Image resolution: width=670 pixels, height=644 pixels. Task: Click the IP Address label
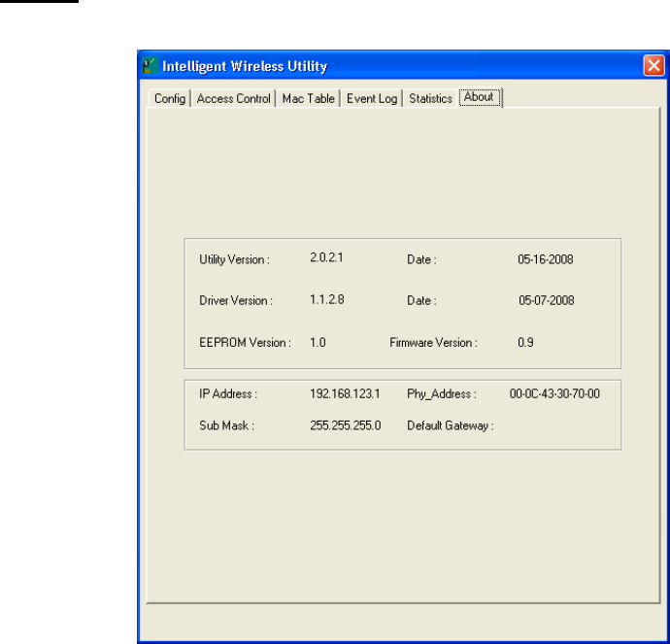click(x=228, y=393)
